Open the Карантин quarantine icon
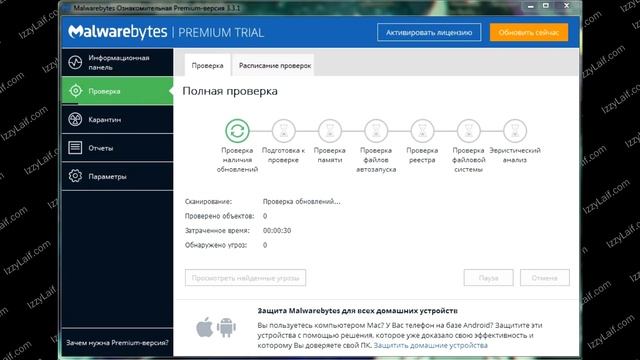This screenshot has width=640, height=360. [x=75, y=119]
